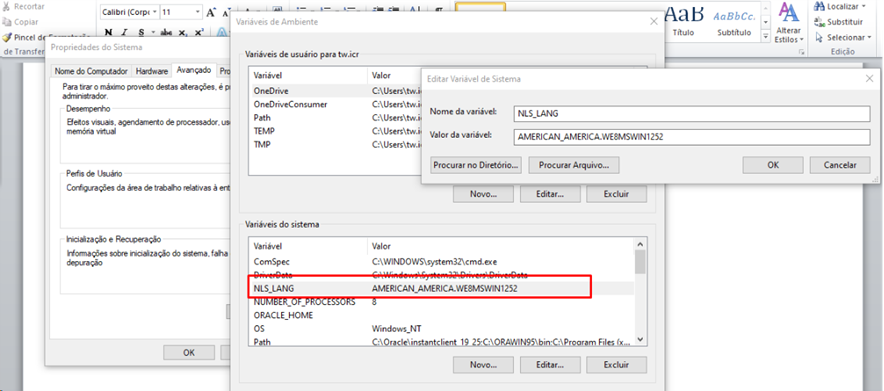Select TEMP user variable row

(x=335, y=131)
